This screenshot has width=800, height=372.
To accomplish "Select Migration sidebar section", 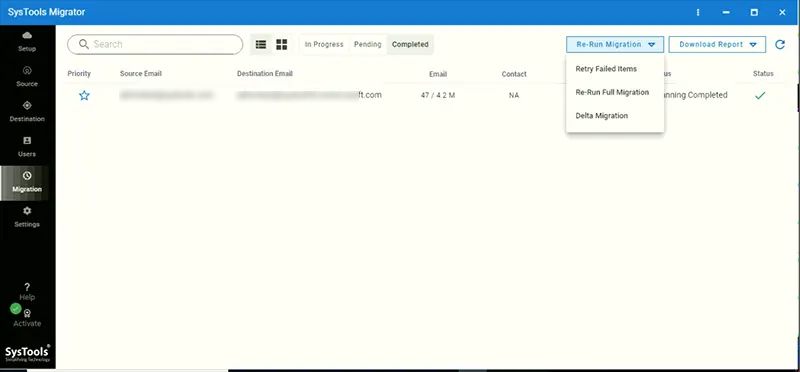I will click(x=27, y=182).
